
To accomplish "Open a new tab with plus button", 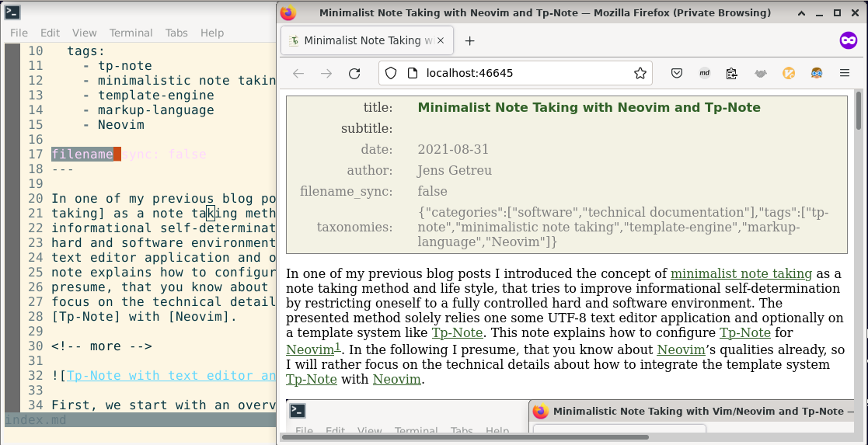I will 469,40.
